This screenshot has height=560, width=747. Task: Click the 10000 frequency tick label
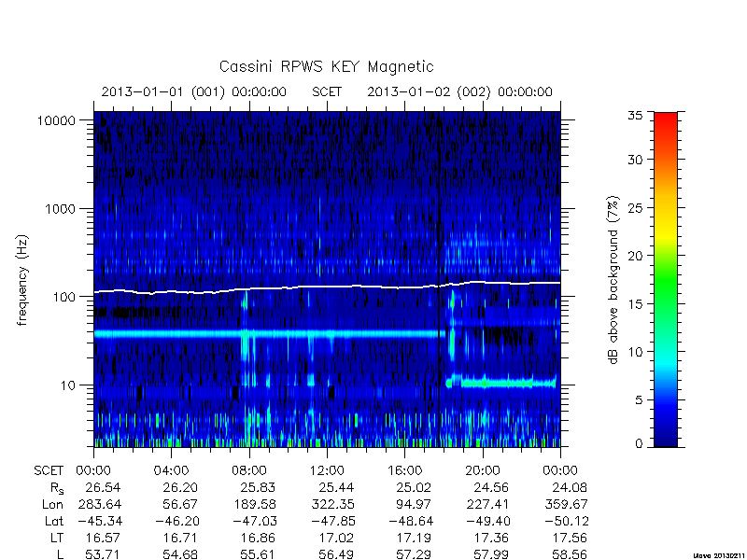coord(56,121)
